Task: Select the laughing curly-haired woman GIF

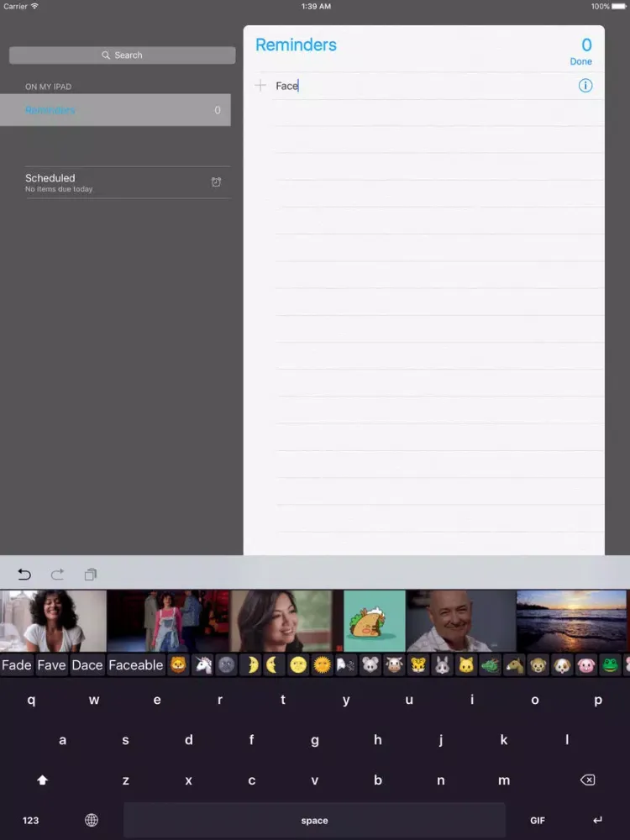Action: (53, 621)
